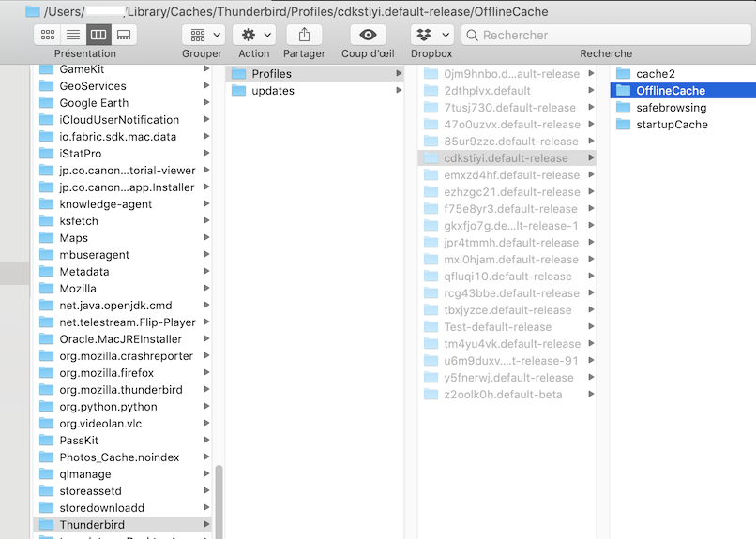Select the Mozilla folder

point(123,288)
